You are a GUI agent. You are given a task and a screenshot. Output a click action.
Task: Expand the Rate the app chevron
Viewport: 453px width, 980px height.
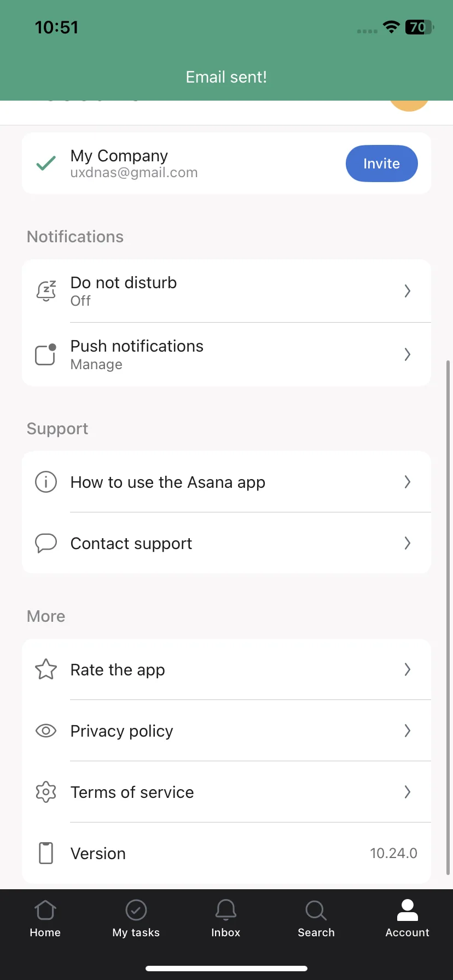407,669
